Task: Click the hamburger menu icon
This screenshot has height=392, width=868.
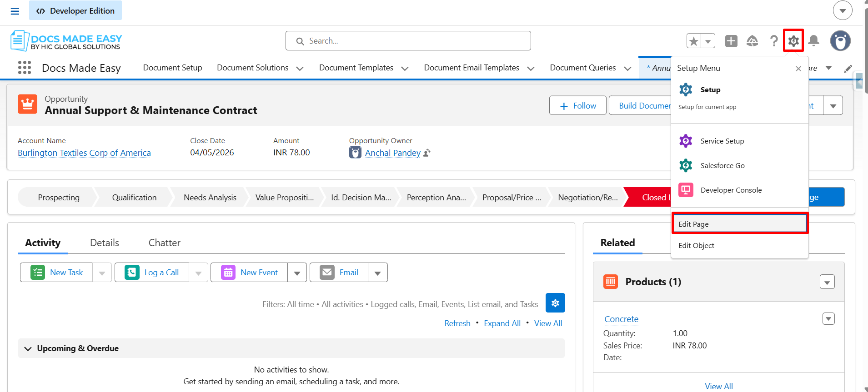Action: 15,11
